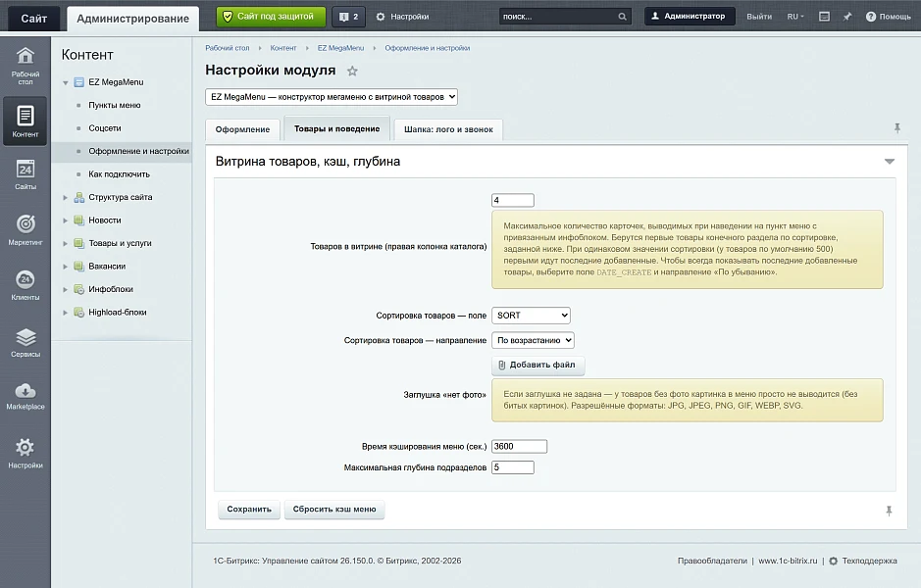Select the Контент sidebar icon
This screenshot has height=588, width=921.
26,121
